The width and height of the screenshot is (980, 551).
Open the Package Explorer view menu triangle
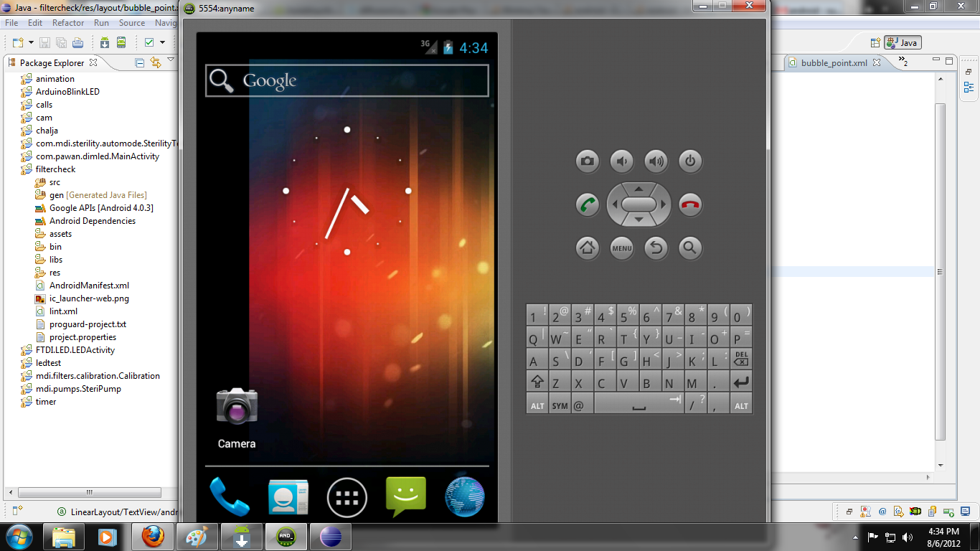171,60
